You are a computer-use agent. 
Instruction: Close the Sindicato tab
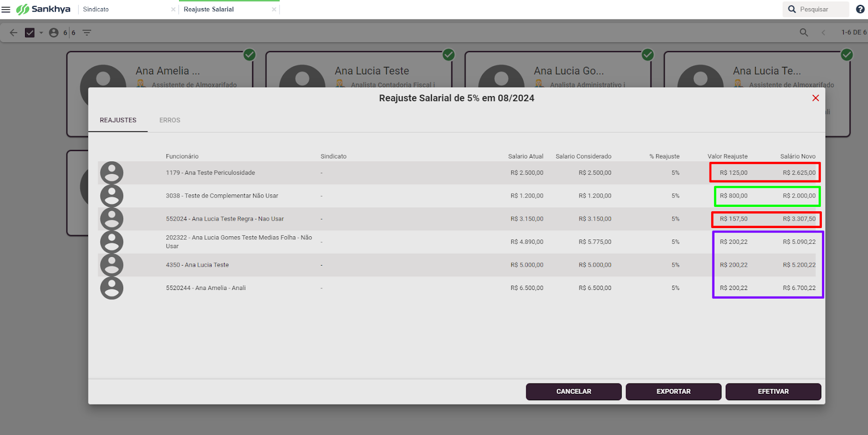pyautogui.click(x=173, y=9)
